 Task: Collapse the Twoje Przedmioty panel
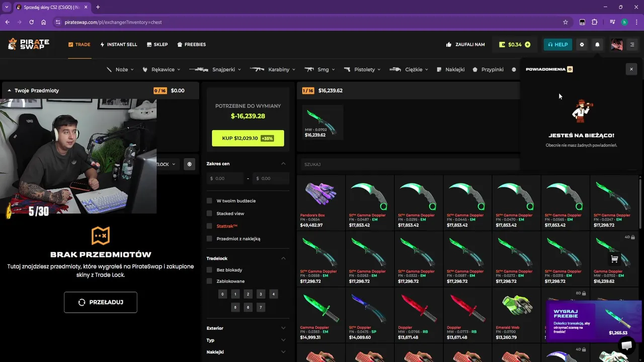click(x=9, y=90)
